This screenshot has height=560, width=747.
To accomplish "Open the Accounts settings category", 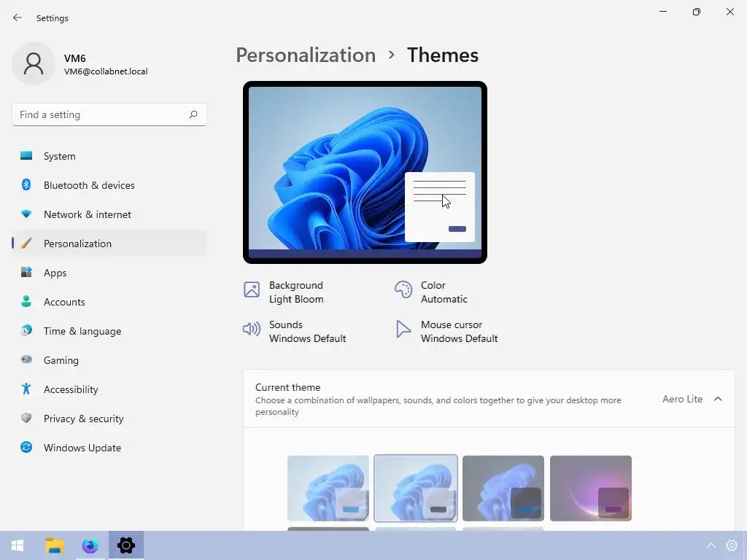I will coord(109,302).
